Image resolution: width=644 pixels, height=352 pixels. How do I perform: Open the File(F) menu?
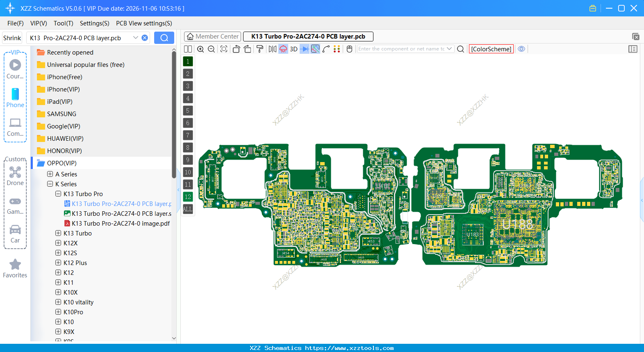point(16,23)
